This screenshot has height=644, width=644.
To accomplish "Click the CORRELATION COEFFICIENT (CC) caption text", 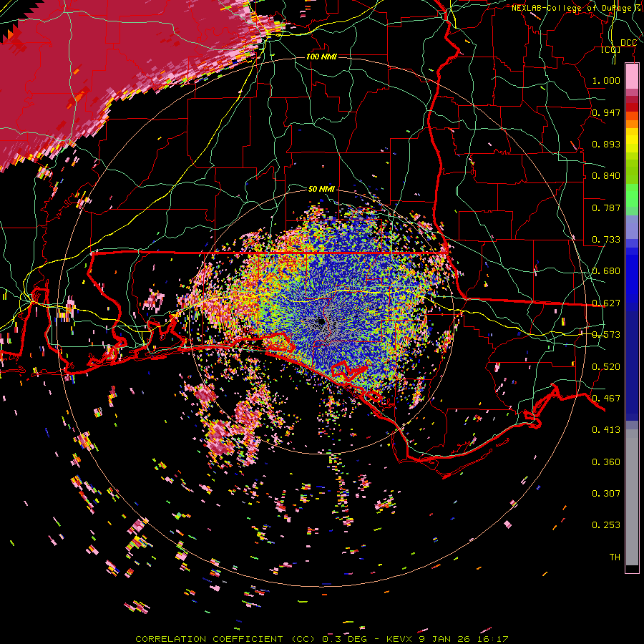I will point(226,639).
